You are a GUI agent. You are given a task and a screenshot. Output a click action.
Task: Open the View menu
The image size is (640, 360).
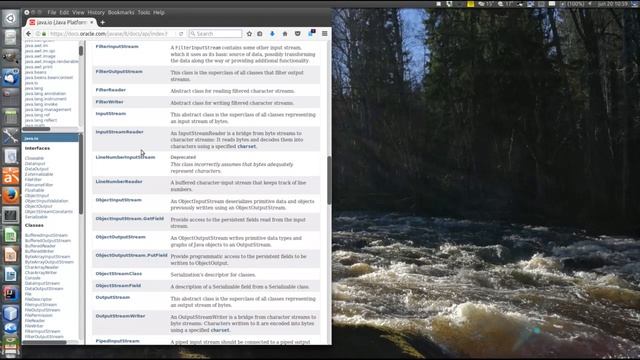pyautogui.click(x=78, y=12)
